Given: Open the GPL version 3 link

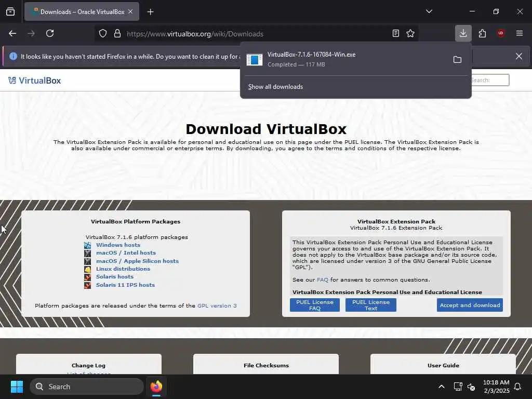Looking at the screenshot, I should (217, 305).
